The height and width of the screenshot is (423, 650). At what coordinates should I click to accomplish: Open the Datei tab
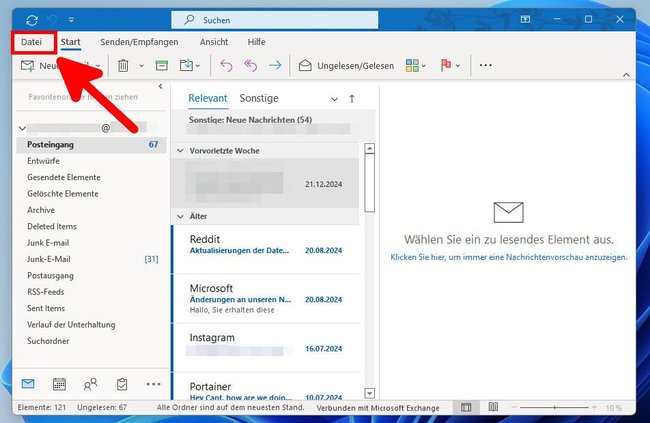(x=32, y=42)
